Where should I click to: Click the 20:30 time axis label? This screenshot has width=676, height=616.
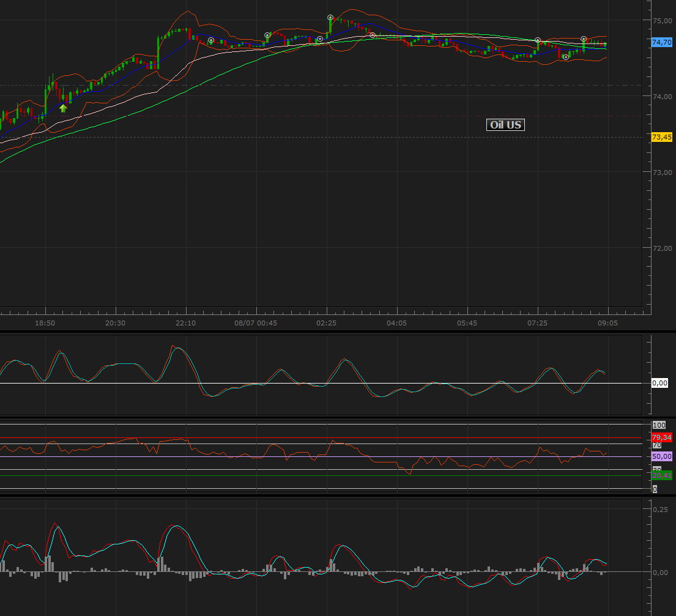(x=116, y=323)
